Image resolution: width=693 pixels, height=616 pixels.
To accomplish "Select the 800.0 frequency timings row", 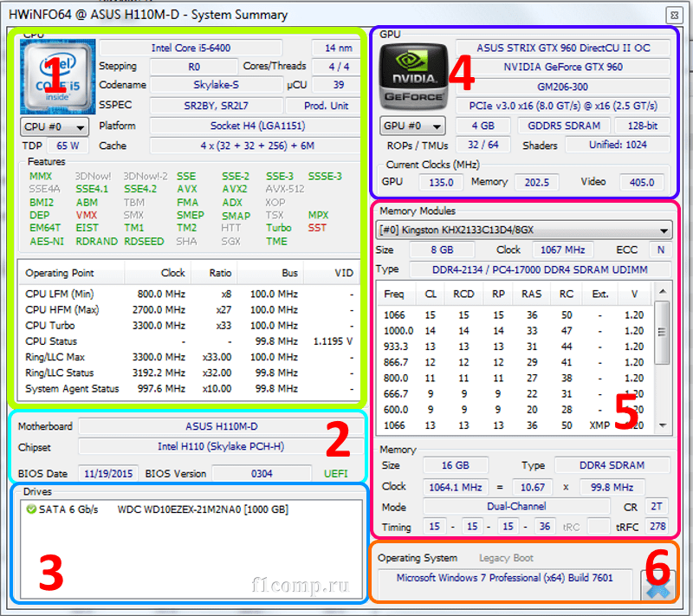I will 514,379.
